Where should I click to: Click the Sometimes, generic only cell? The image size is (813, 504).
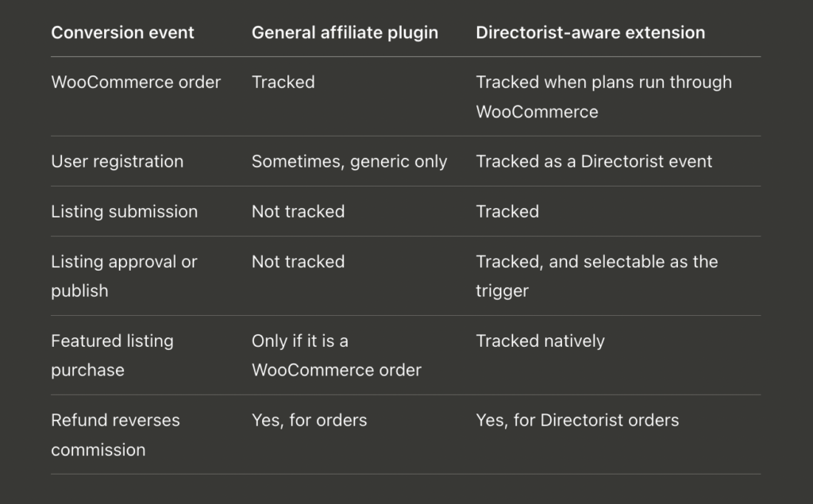click(349, 161)
